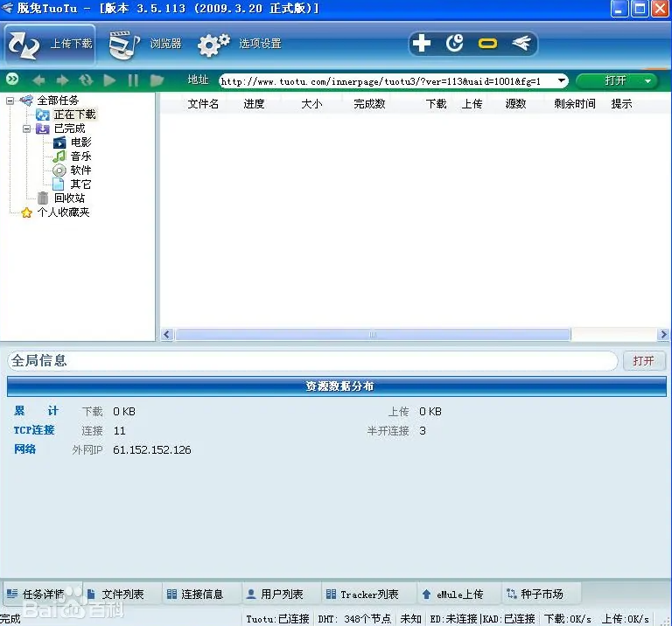Open dropdown arrow on green 打开 button

(x=648, y=80)
